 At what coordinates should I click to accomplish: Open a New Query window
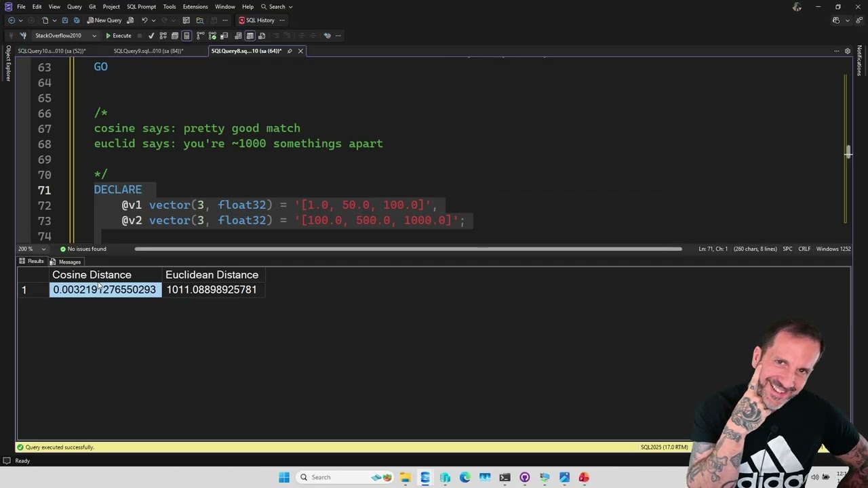[104, 20]
